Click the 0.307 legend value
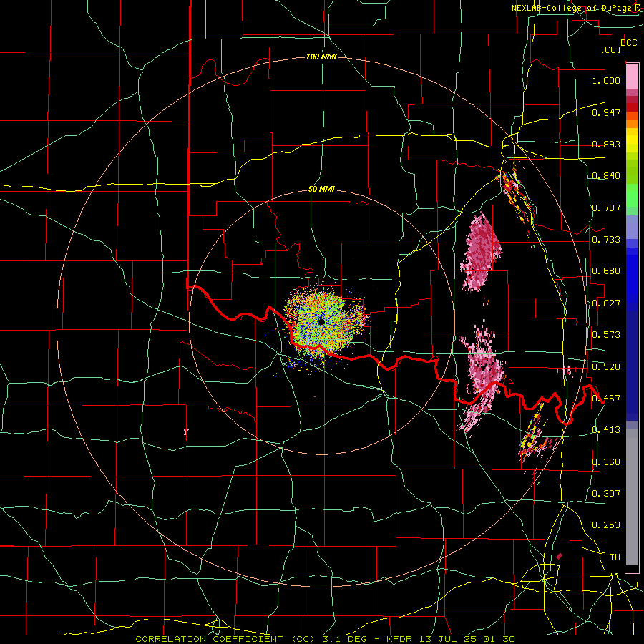Screen dimensions: 644x644 (x=606, y=493)
